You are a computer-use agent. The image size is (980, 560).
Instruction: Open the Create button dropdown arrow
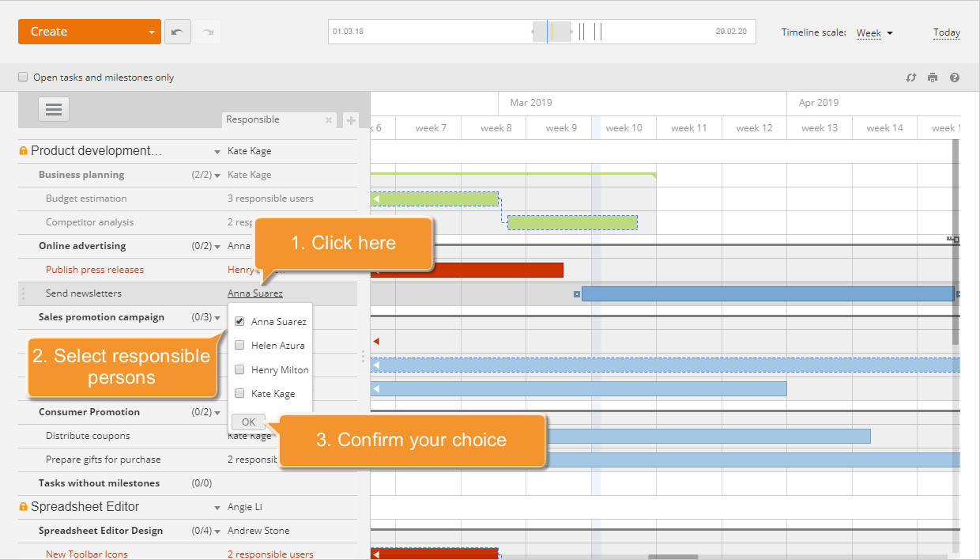153,31
